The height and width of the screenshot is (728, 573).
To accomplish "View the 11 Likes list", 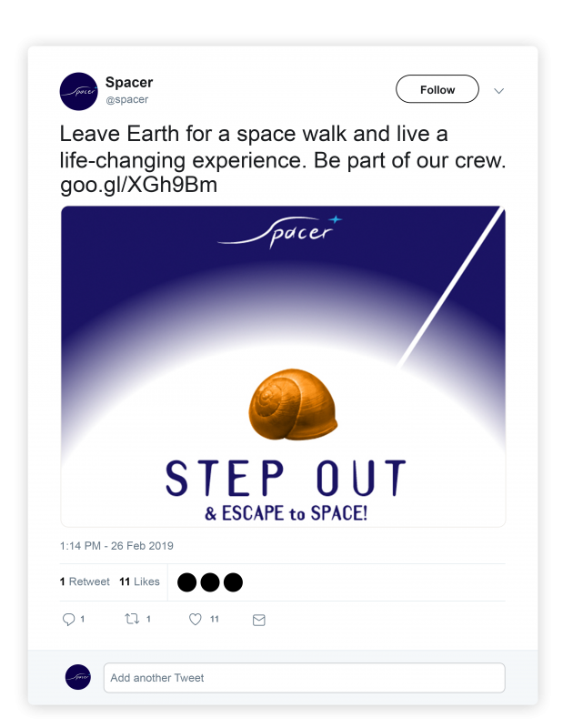I will point(139,582).
